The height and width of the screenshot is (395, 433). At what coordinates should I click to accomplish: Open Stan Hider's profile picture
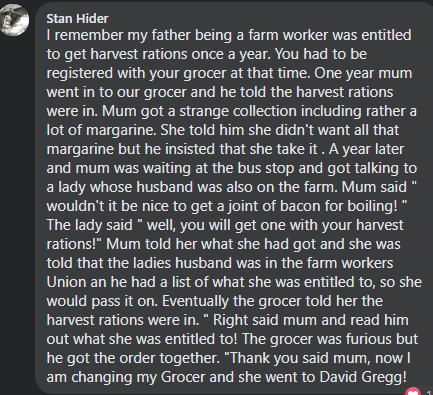pyautogui.click(x=14, y=20)
